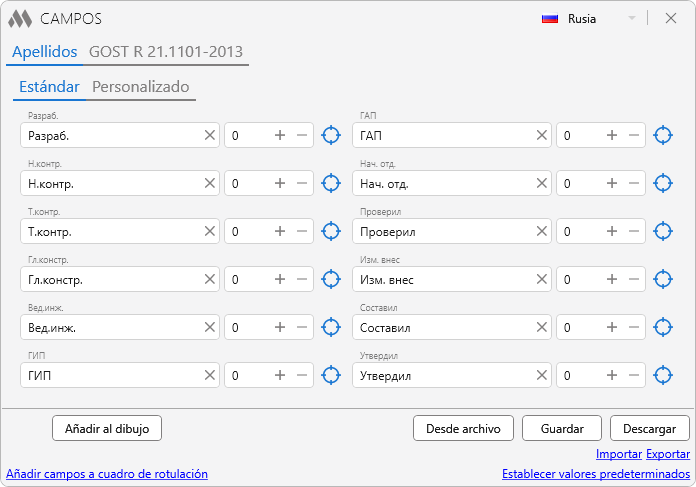Open the Establecer valores predeterminados link

click(x=595, y=474)
